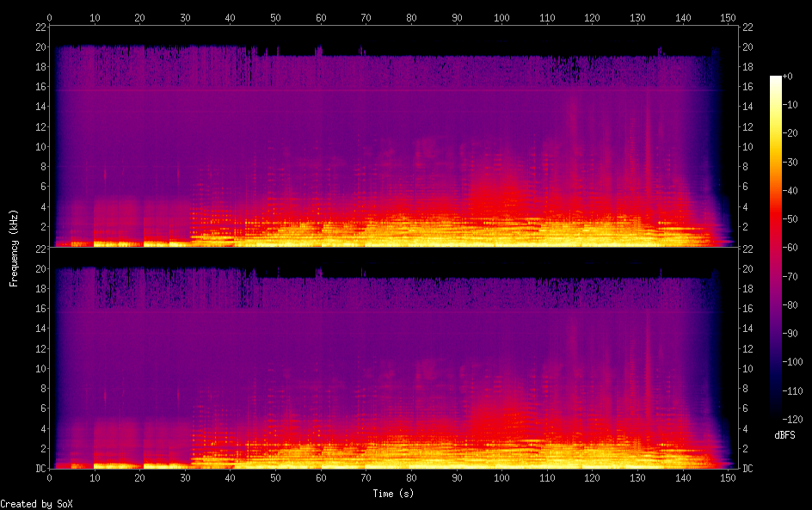Click the DC label at the bottom-right axis

pos(748,468)
